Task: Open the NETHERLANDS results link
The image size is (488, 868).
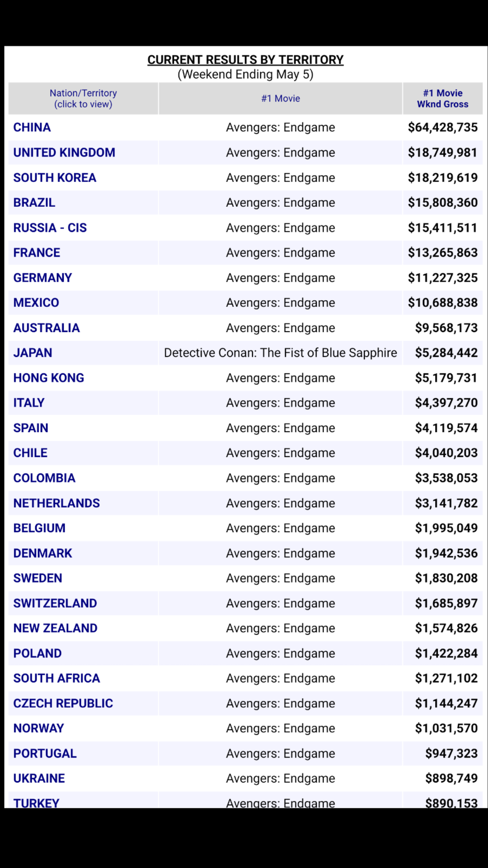Action: click(56, 503)
